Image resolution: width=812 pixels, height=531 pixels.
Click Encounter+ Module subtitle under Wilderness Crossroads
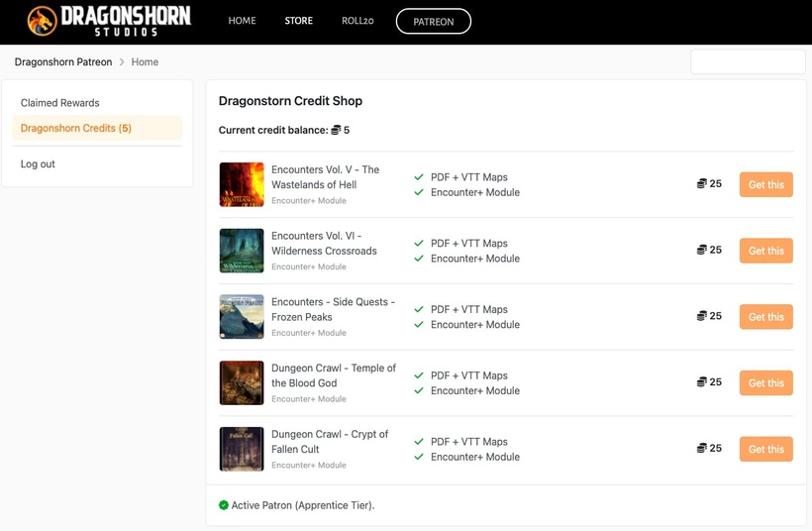(309, 266)
